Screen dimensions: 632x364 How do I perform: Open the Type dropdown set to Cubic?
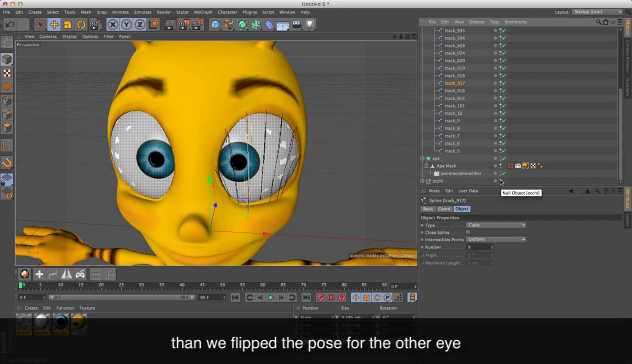[x=496, y=225]
